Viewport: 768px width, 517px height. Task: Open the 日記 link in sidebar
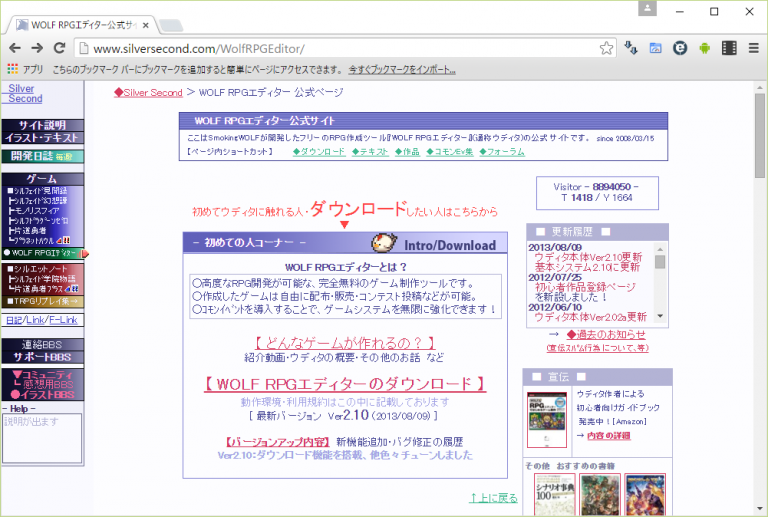tap(14, 320)
